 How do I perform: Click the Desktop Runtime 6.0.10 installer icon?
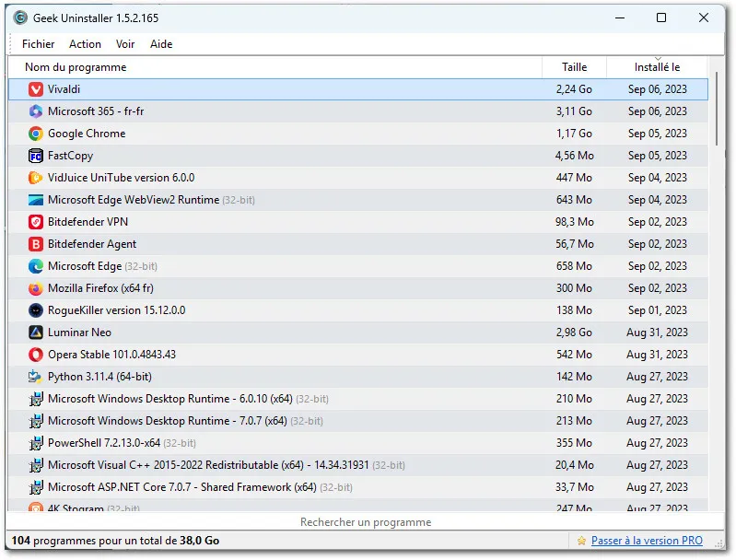[36, 399]
